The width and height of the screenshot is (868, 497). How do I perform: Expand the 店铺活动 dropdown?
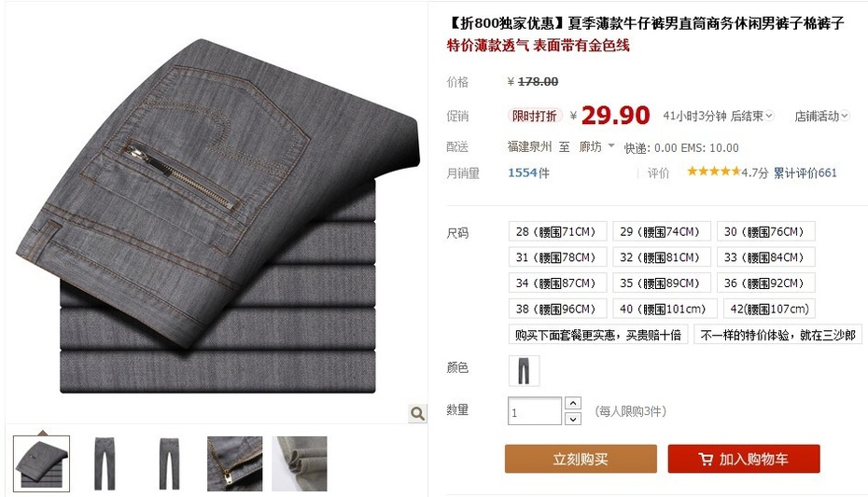point(821,117)
